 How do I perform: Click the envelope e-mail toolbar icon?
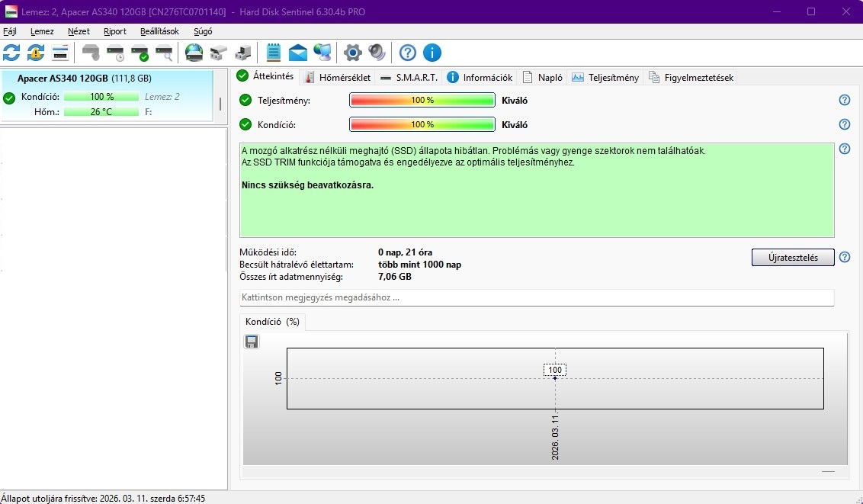click(298, 53)
